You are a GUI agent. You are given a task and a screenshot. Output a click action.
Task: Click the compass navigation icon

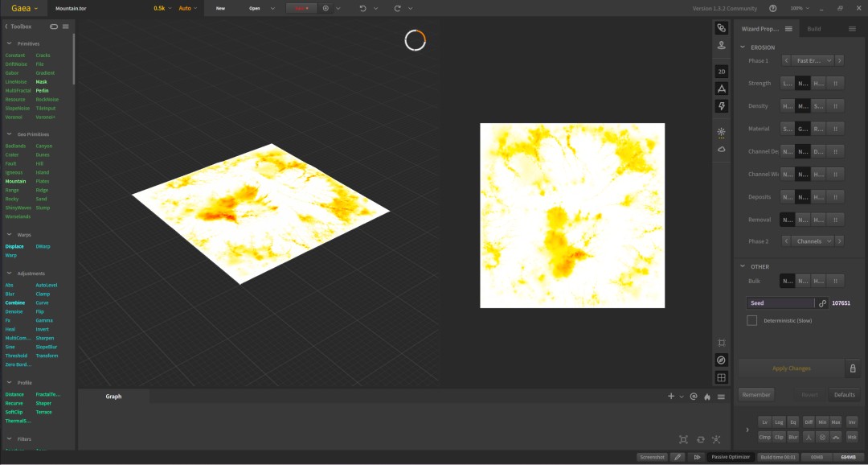pyautogui.click(x=721, y=360)
